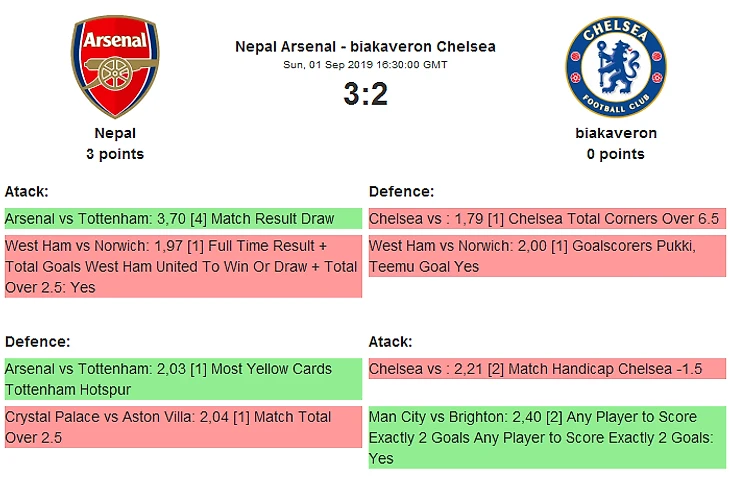Select biakaveron's 0 points label
Screen dimensions: 730x480
pyautogui.click(x=615, y=154)
